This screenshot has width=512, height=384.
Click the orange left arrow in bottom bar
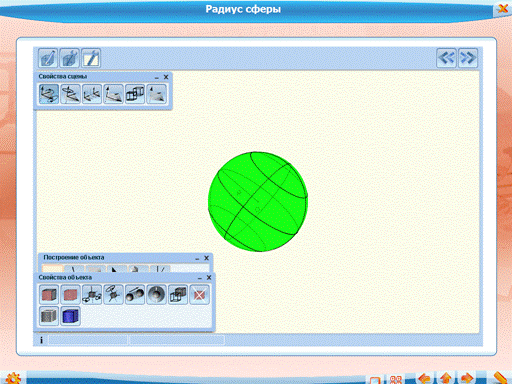(424, 378)
